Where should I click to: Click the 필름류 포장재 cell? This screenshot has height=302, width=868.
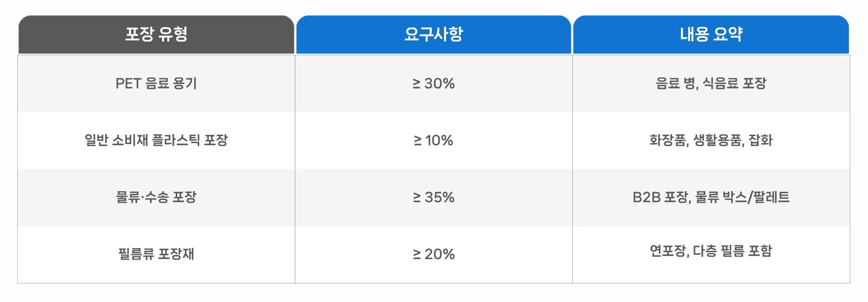point(156,254)
